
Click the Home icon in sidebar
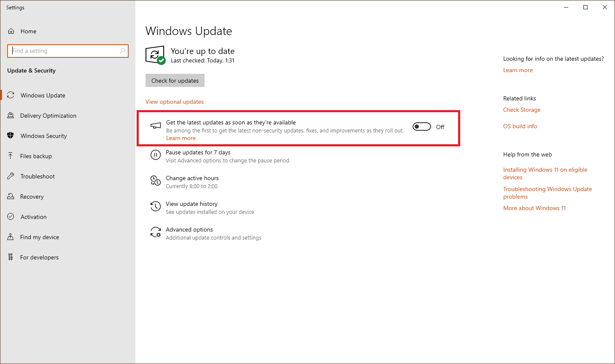[x=11, y=31]
